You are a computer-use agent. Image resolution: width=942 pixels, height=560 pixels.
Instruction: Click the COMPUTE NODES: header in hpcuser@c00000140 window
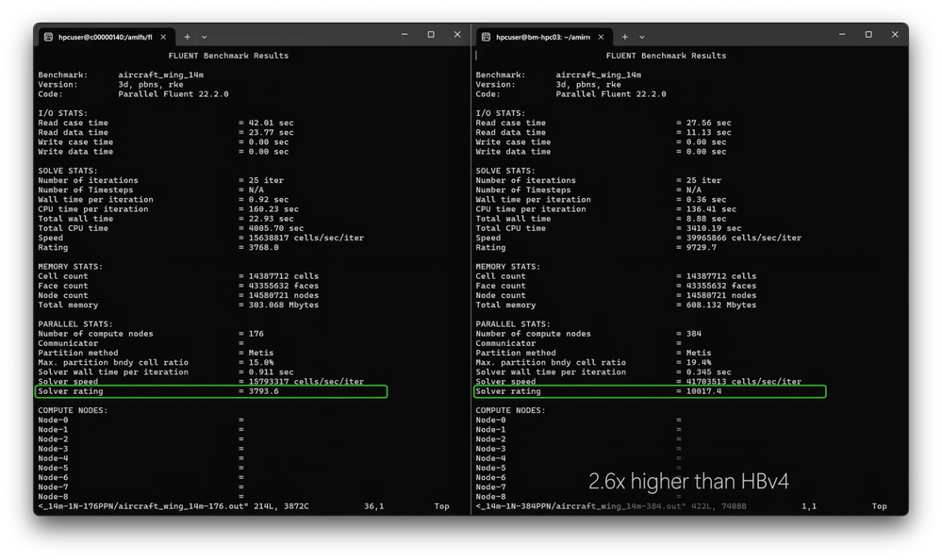click(x=73, y=410)
